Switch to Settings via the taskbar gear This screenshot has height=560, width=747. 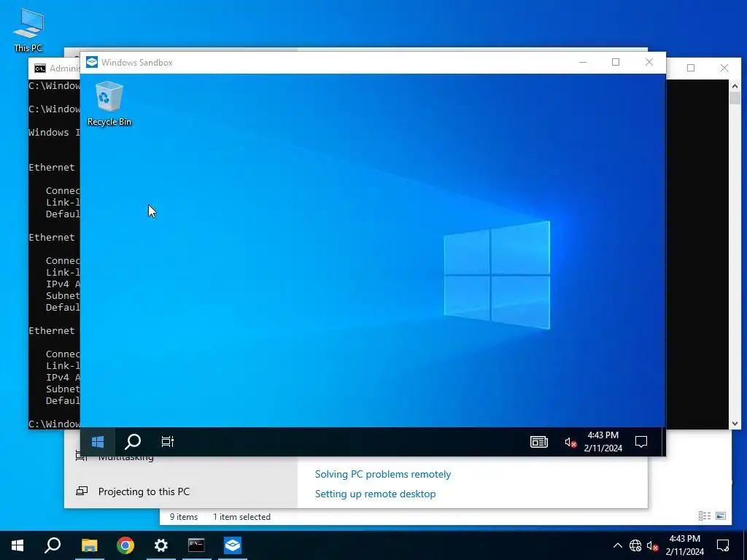[x=161, y=545]
